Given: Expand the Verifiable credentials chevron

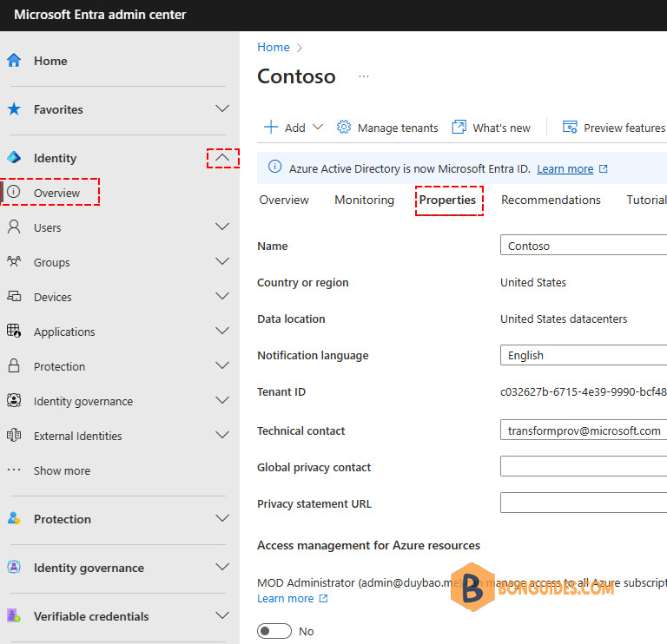Looking at the screenshot, I should tap(222, 615).
